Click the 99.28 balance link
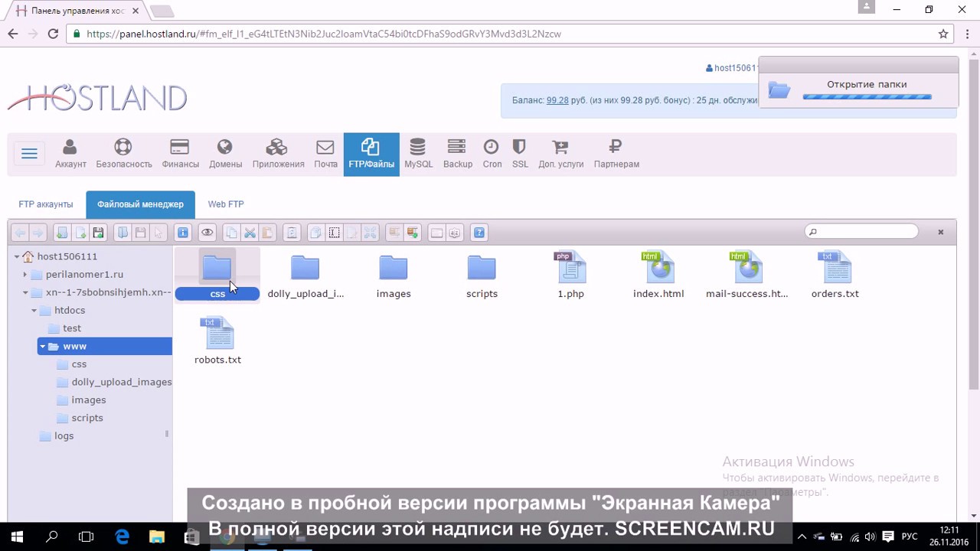 click(x=557, y=100)
